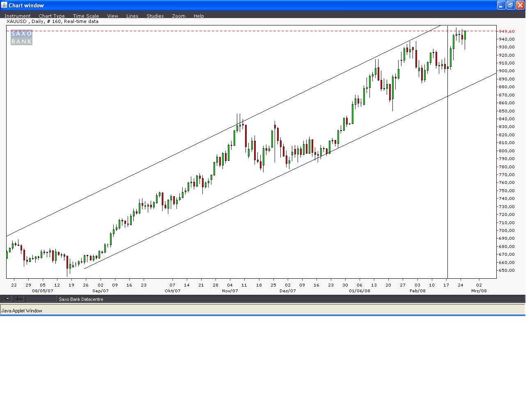Click the red 949,60 price label
This screenshot has height=399, width=532.
[507, 31]
